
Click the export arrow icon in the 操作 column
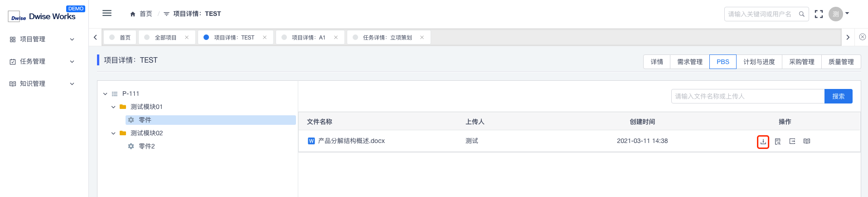pyautogui.click(x=792, y=141)
